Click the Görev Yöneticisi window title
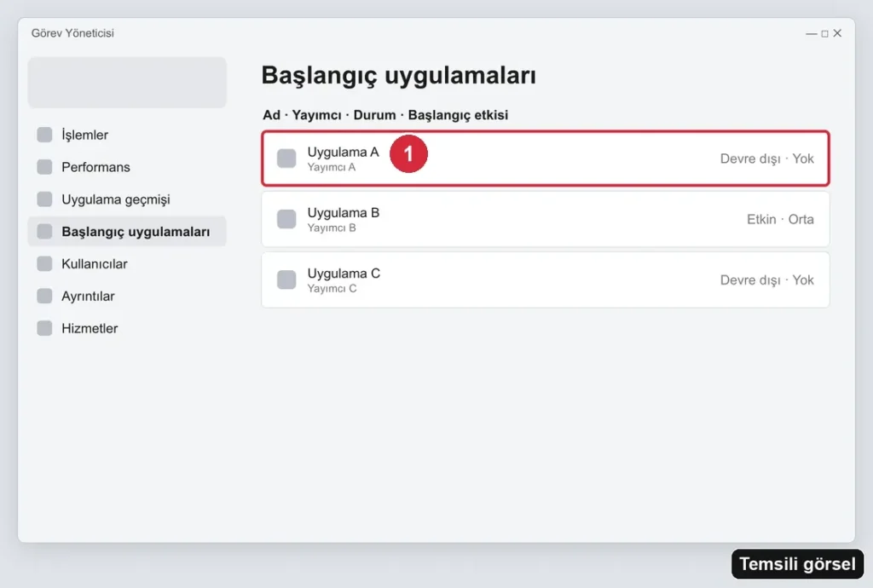This screenshot has width=873, height=588. click(x=72, y=33)
